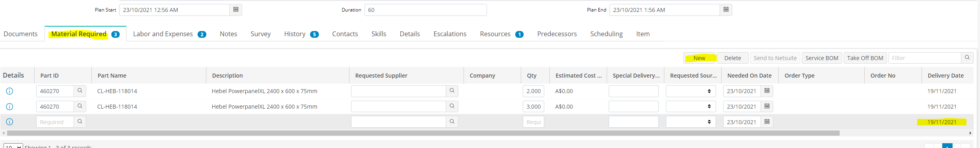
Task: Select the Material Required tab
Action: pos(85,34)
